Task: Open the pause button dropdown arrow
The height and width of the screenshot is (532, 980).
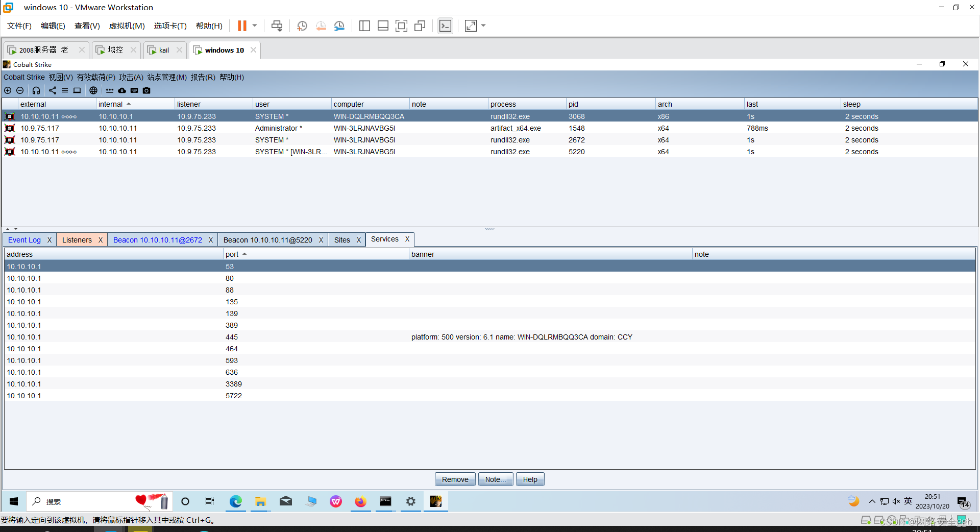Action: (x=255, y=26)
